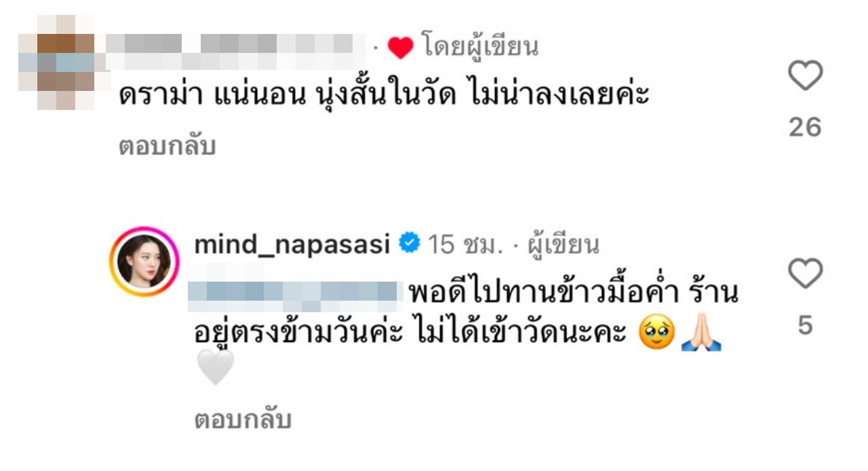Open mind_napasasi's story from profile picture

click(x=145, y=261)
